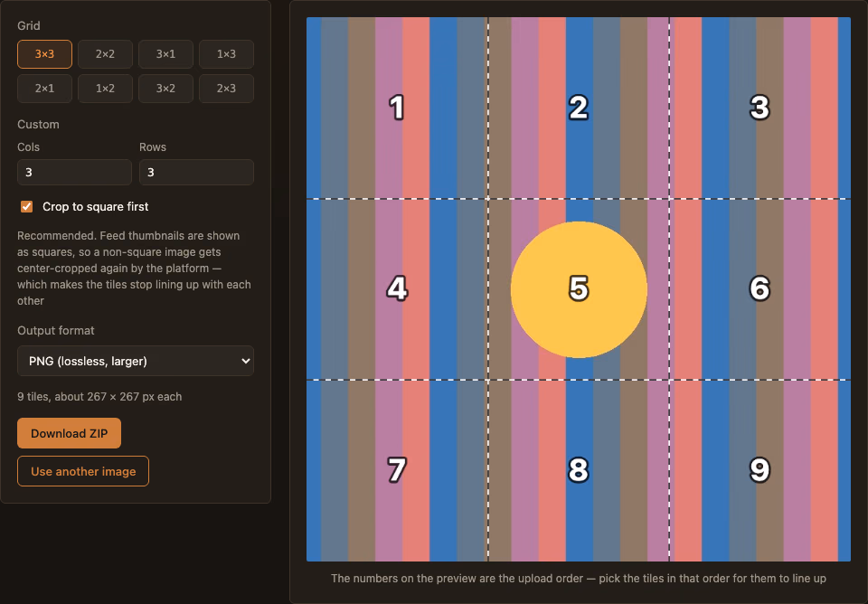Viewport: 868px width, 604px height.
Task: Switch to the 1×3 grid layout
Action: pos(226,54)
